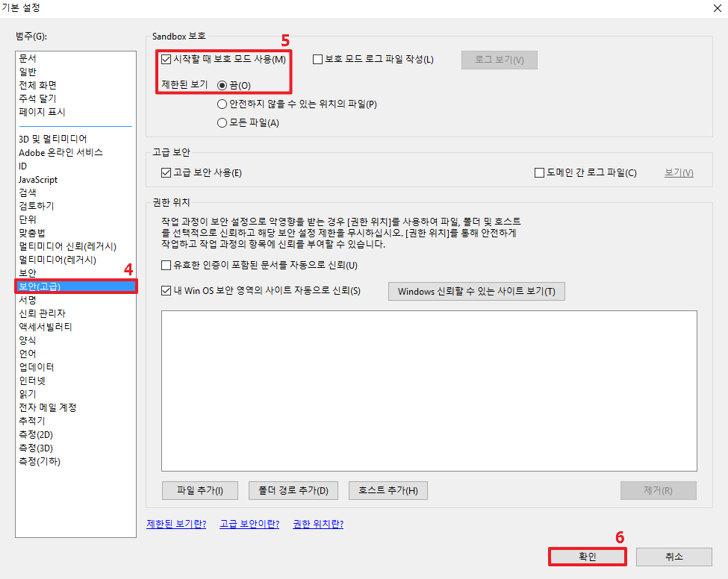Select 보안(고급) in category list
The height and width of the screenshot is (579, 728).
click(40, 287)
